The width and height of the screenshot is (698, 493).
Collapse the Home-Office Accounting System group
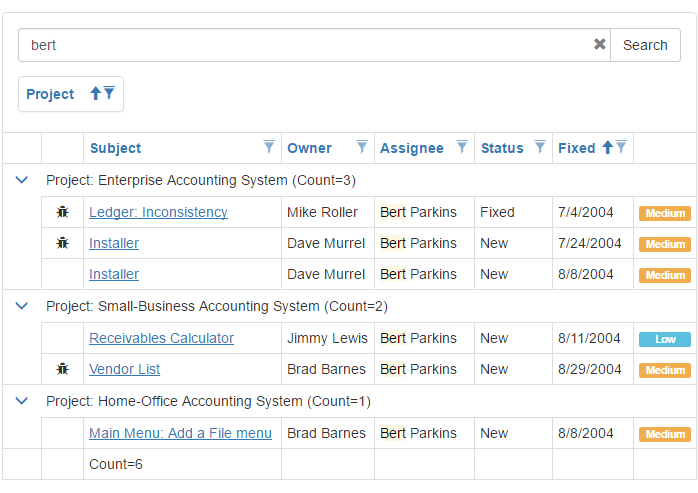(x=22, y=401)
